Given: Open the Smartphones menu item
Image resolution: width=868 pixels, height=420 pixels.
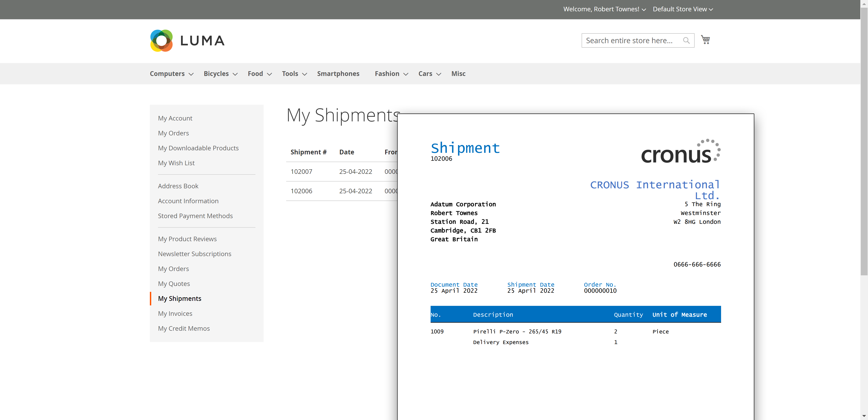Looking at the screenshot, I should click(338, 73).
